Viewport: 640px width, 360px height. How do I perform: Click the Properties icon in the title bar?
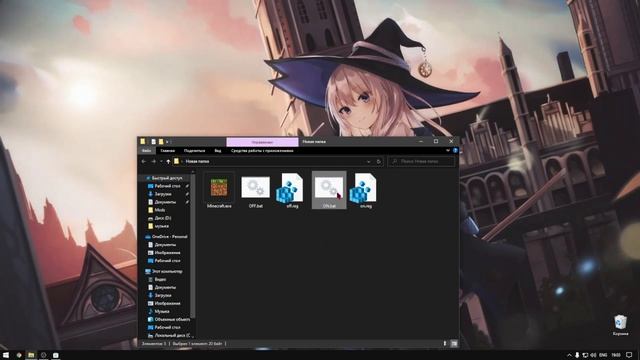153,142
